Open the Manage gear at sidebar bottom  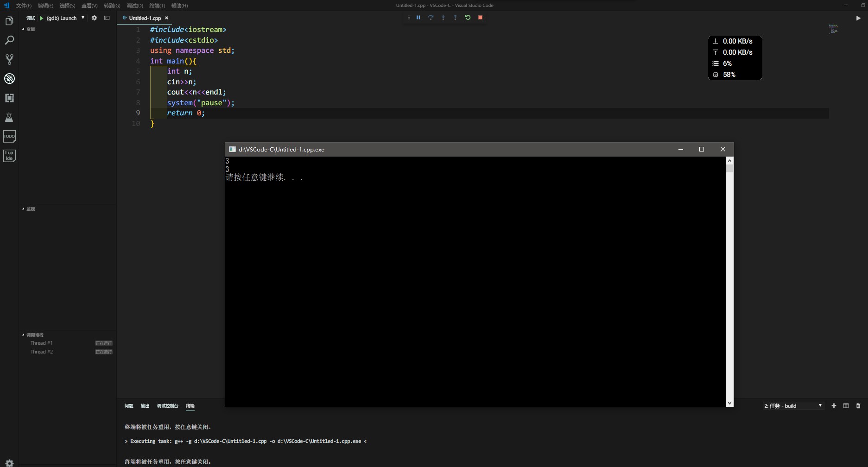tap(9, 462)
